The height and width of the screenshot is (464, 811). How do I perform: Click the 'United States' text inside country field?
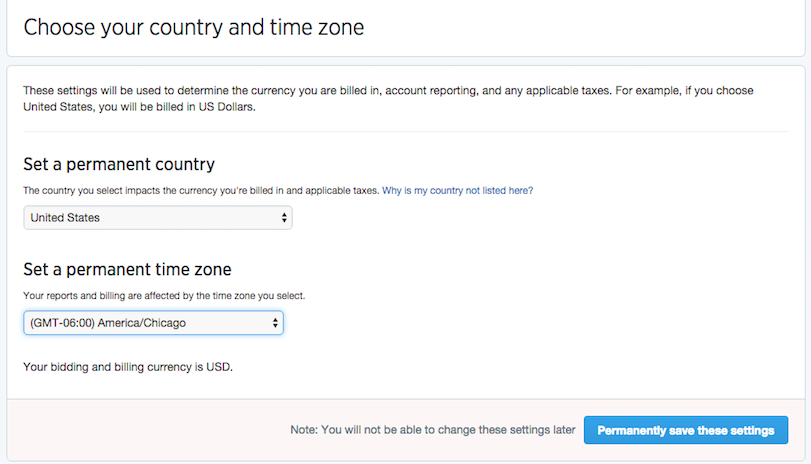click(65, 217)
